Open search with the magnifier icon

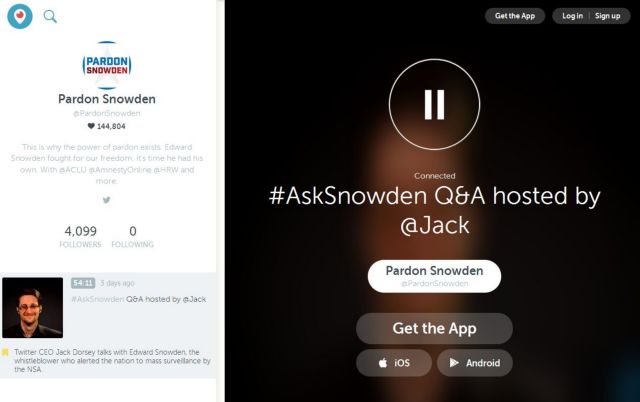click(x=50, y=16)
